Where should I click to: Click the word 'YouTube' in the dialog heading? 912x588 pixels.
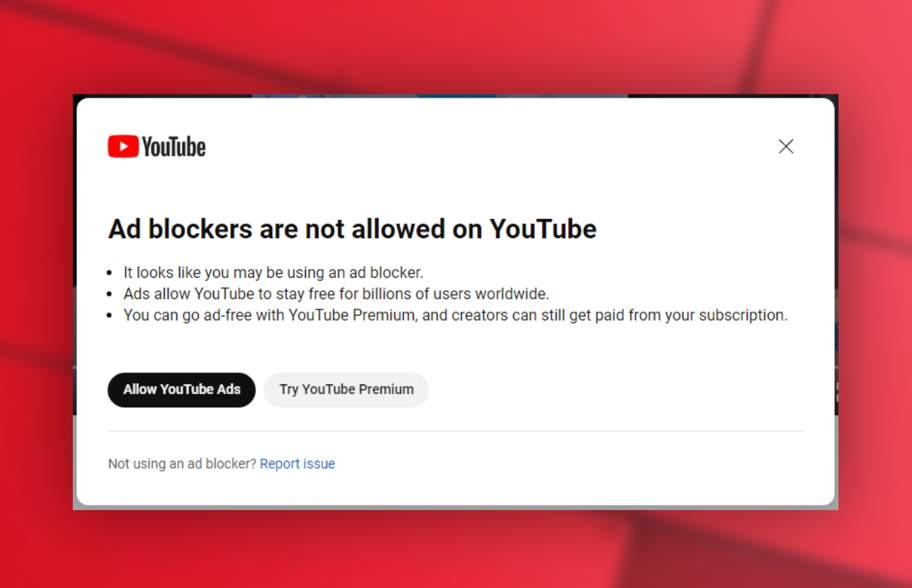pyautogui.click(x=543, y=229)
